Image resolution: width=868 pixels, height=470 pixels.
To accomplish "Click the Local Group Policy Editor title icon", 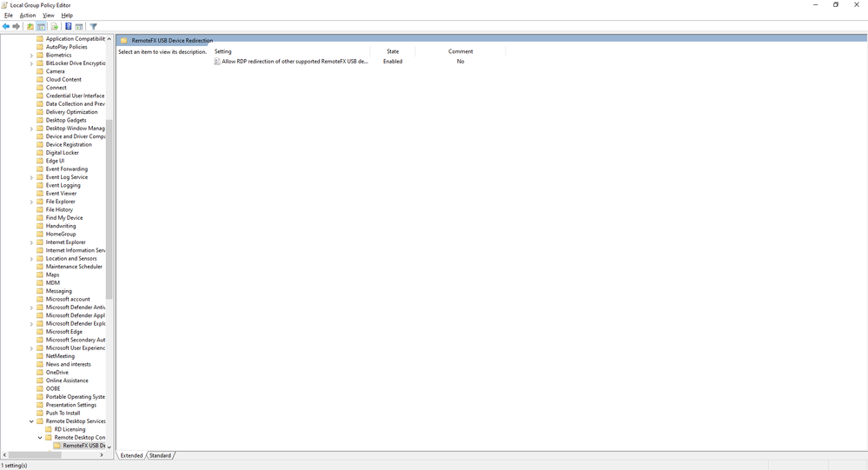I will (5, 5).
